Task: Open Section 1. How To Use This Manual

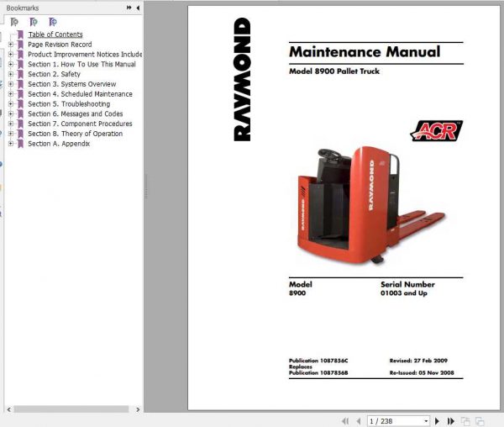Action: click(x=81, y=65)
